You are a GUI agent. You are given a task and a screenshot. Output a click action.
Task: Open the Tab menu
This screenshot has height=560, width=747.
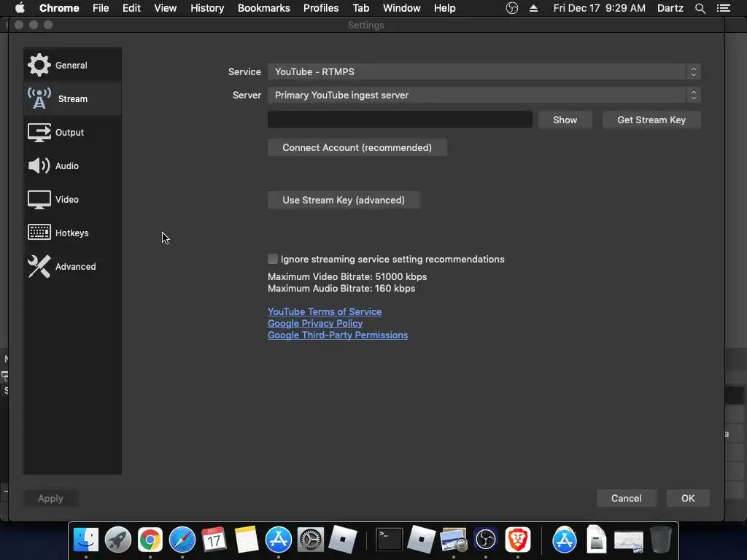360,8
